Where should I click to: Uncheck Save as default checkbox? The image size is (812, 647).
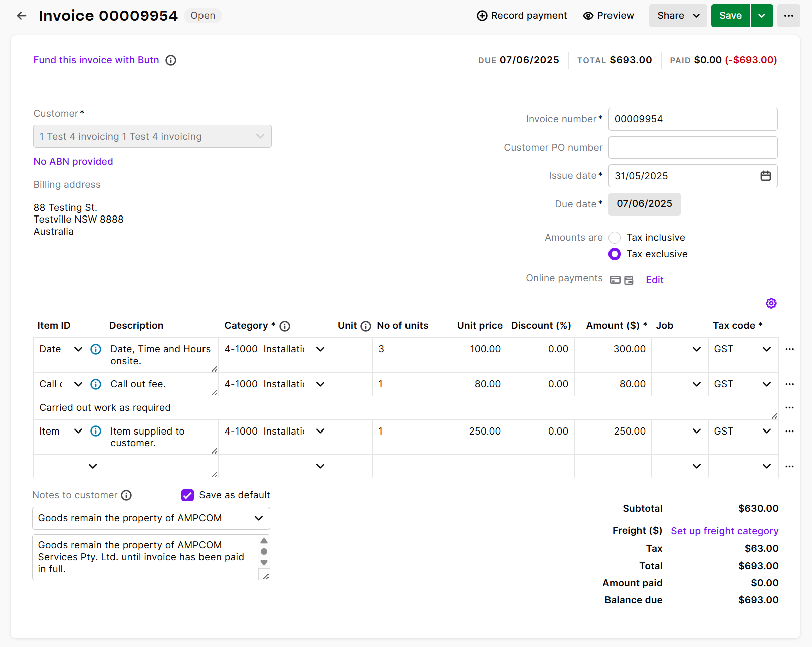(x=187, y=495)
